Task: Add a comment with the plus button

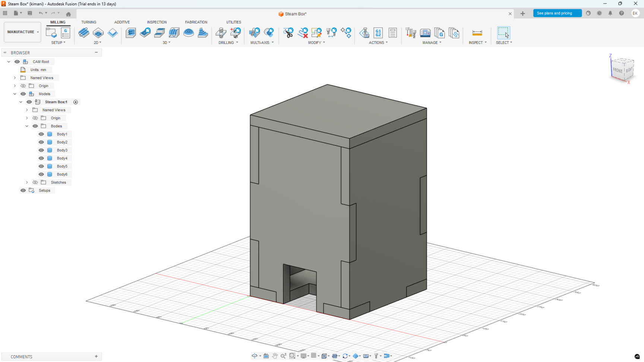Action: [96, 356]
